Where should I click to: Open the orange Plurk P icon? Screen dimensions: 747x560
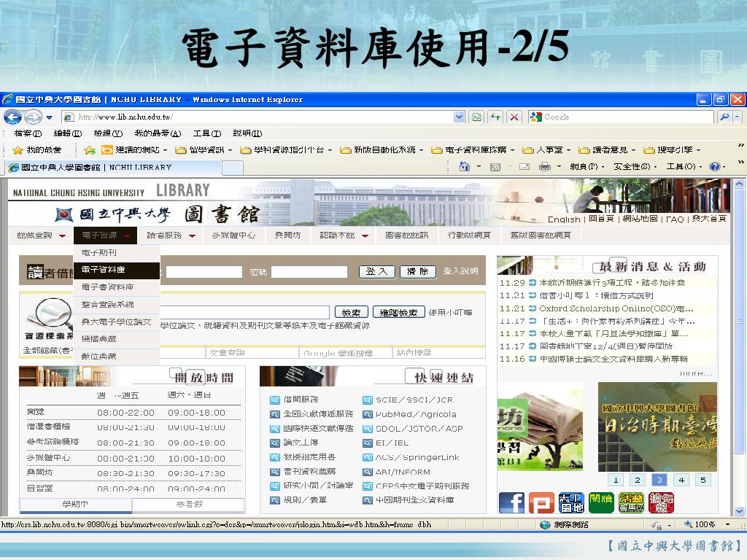[x=542, y=503]
